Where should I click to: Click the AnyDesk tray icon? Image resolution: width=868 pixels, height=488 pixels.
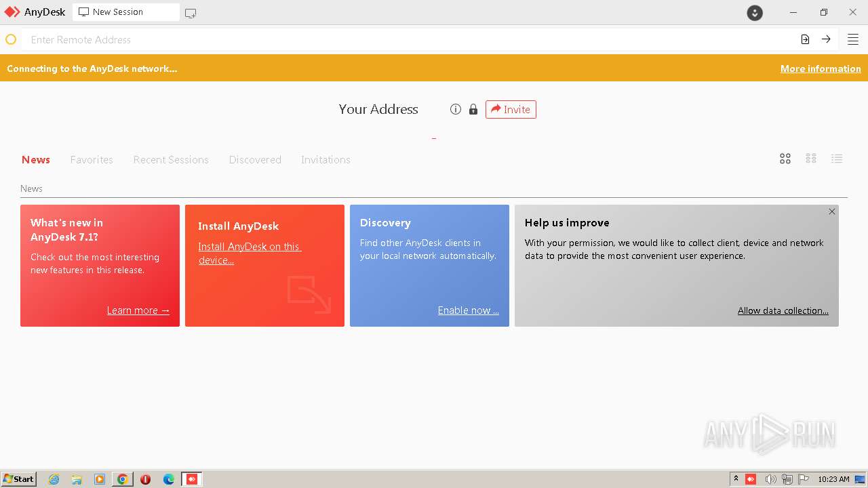tap(751, 479)
